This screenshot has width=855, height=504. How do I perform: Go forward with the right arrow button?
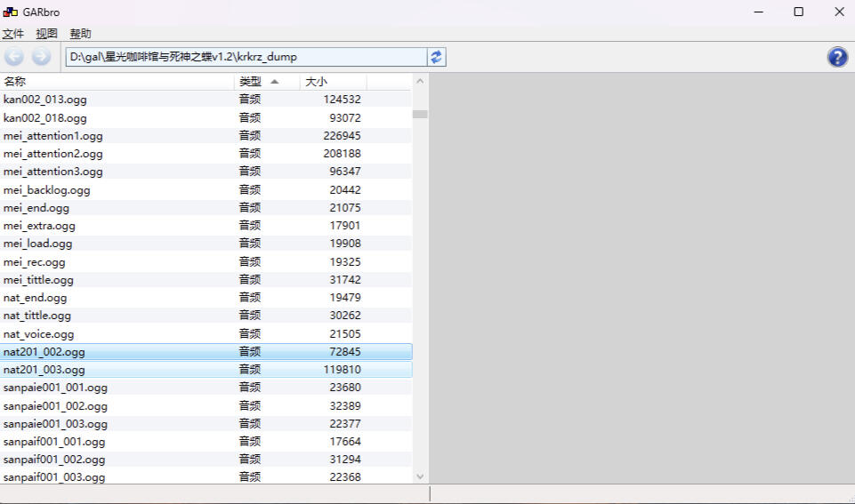point(41,56)
